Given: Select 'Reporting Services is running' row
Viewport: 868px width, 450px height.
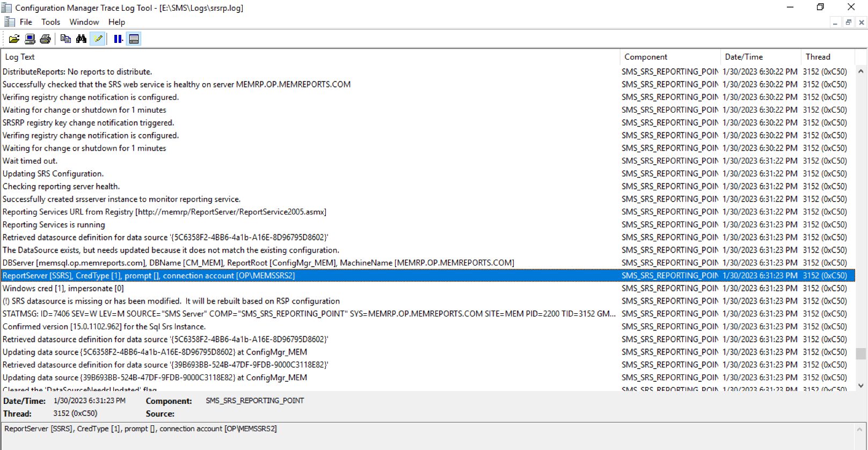Looking at the screenshot, I should pyautogui.click(x=428, y=225).
